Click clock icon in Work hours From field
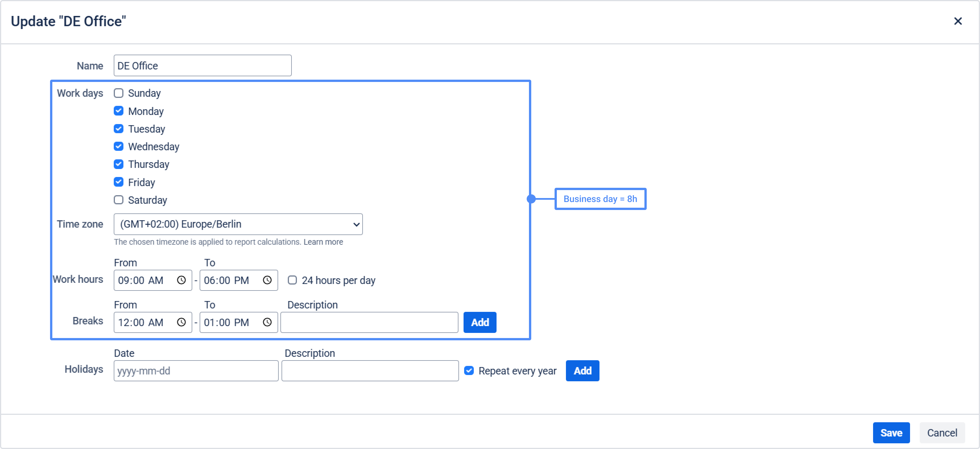Image resolution: width=980 pixels, height=449 pixels. [x=181, y=281]
